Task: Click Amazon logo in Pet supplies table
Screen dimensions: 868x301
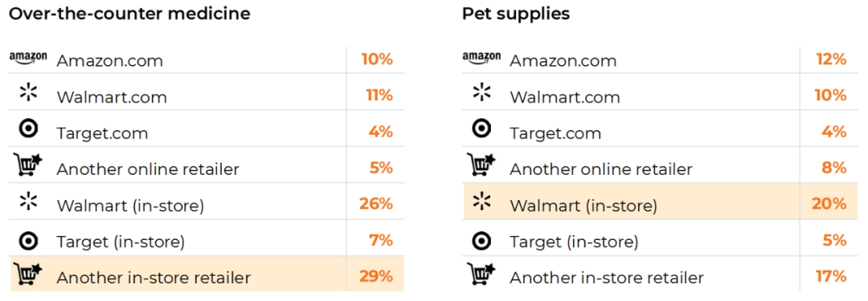Action: point(481,57)
